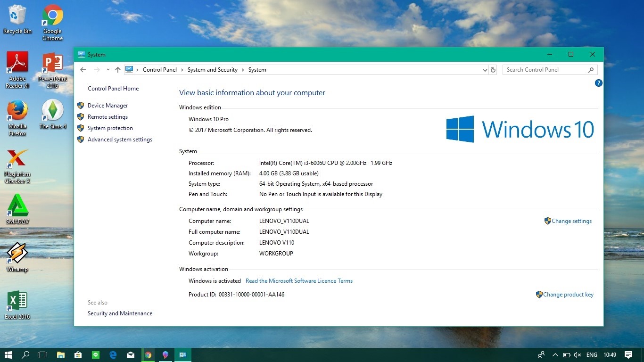Open the Windows Start menu
Image resolution: width=644 pixels, height=362 pixels.
[8, 355]
